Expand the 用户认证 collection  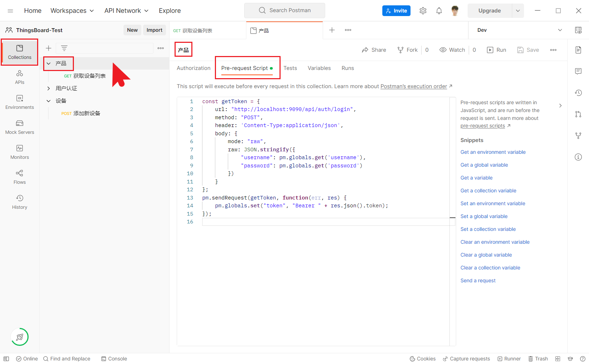coord(49,89)
